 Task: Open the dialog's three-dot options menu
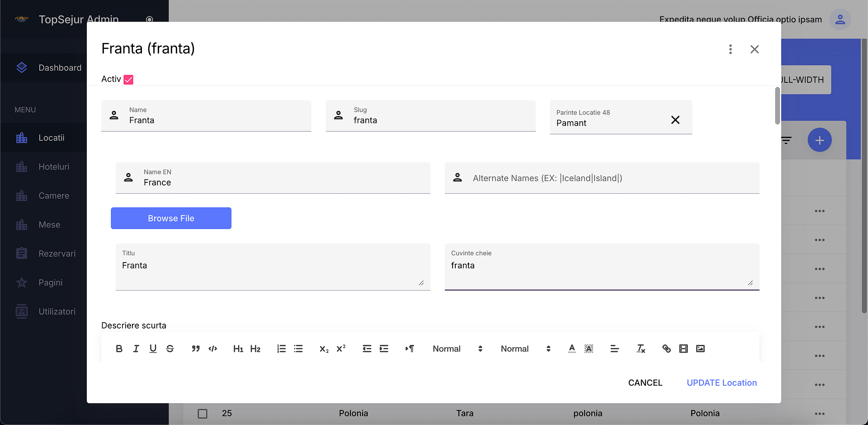[730, 49]
